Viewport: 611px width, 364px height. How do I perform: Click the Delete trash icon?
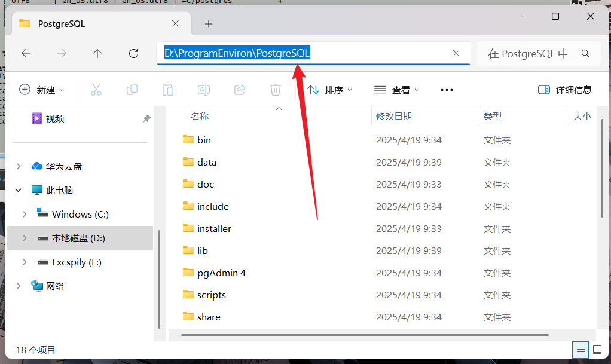(x=276, y=90)
